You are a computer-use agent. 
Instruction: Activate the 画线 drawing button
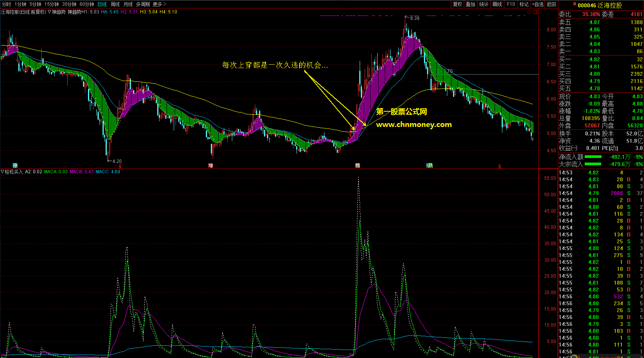click(497, 4)
